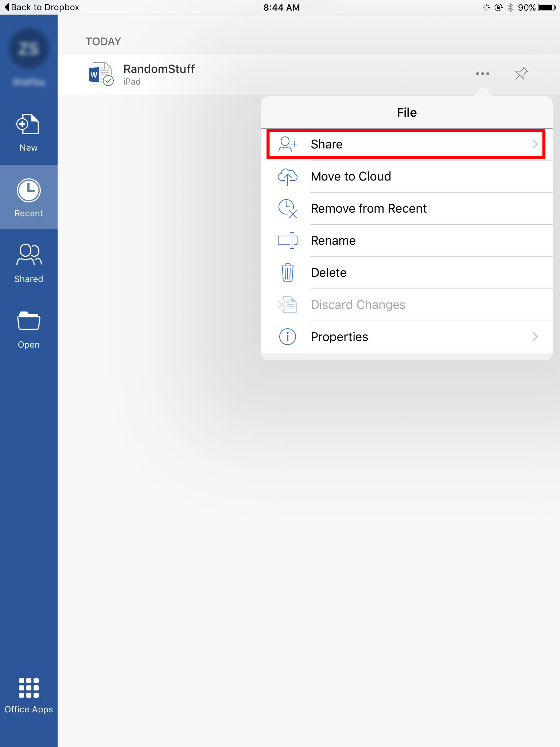The image size is (560, 747).
Task: Pin the RandomStuff document
Action: (521, 73)
